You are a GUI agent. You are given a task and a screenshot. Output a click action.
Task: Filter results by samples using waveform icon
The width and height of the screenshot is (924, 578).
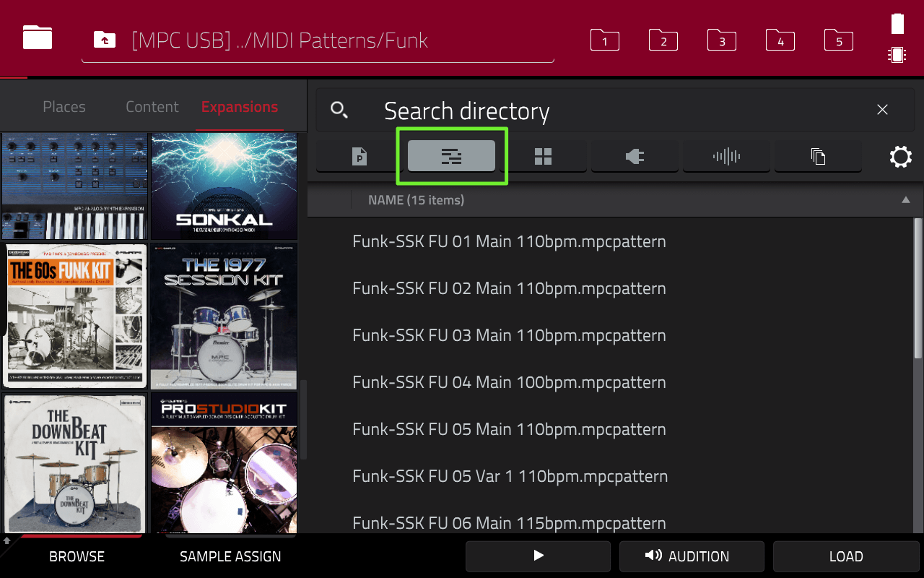coord(726,156)
